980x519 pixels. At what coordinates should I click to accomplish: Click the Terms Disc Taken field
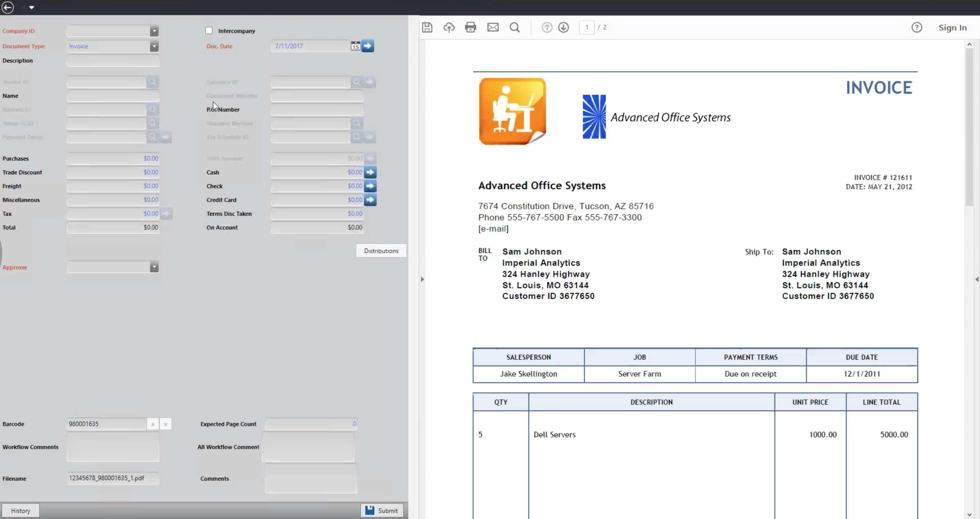click(x=317, y=214)
